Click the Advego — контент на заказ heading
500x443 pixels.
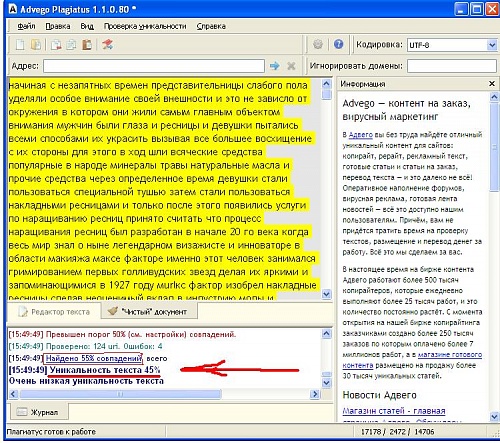(407, 110)
